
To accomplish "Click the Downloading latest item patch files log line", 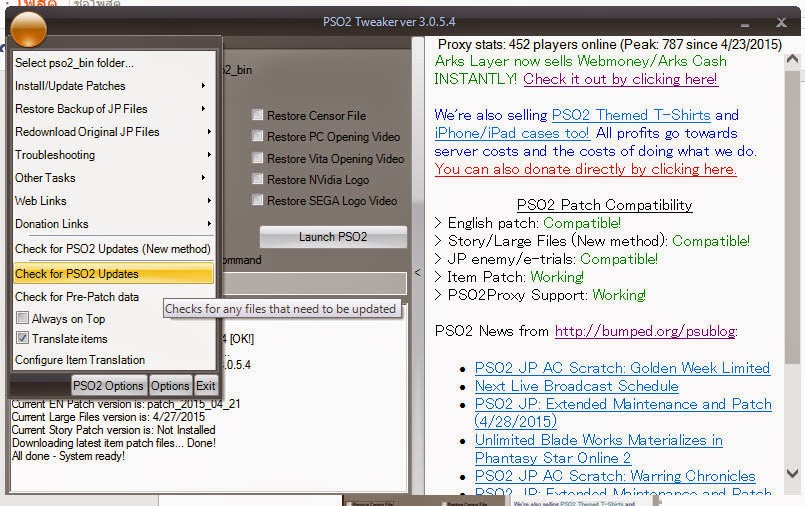I will (x=113, y=443).
